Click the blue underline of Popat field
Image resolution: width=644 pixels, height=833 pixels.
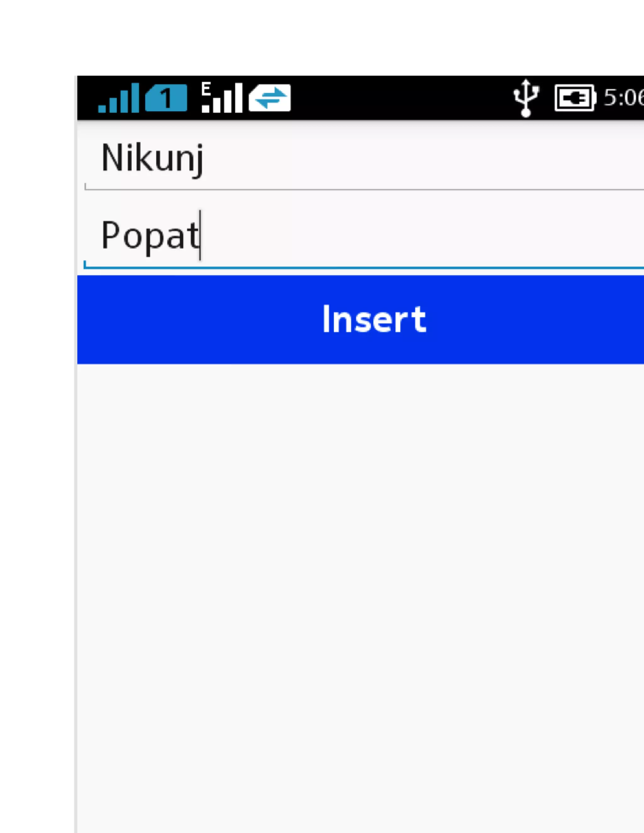coord(364,268)
